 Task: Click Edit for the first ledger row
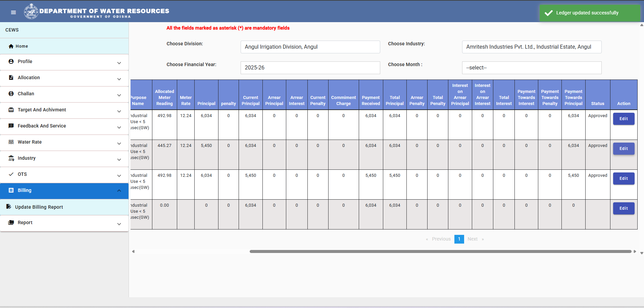[x=624, y=119]
